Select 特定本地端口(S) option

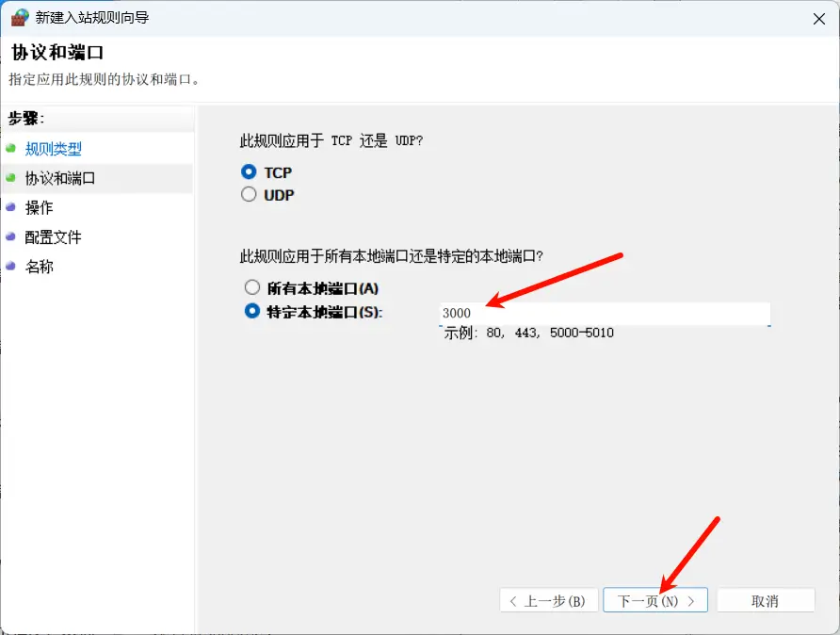pos(249,312)
